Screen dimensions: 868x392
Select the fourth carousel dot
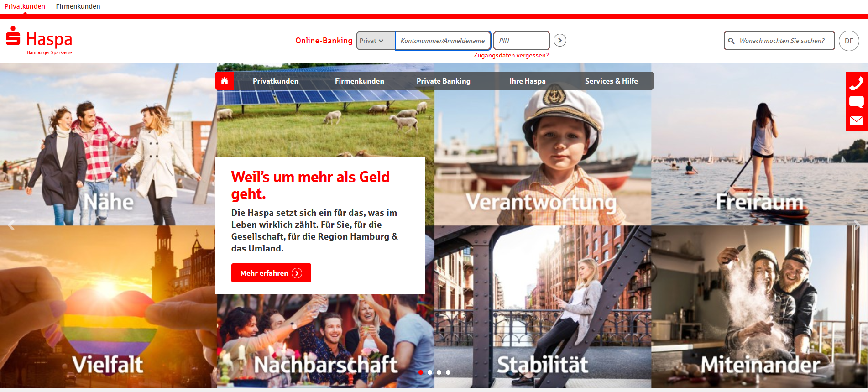click(x=448, y=372)
